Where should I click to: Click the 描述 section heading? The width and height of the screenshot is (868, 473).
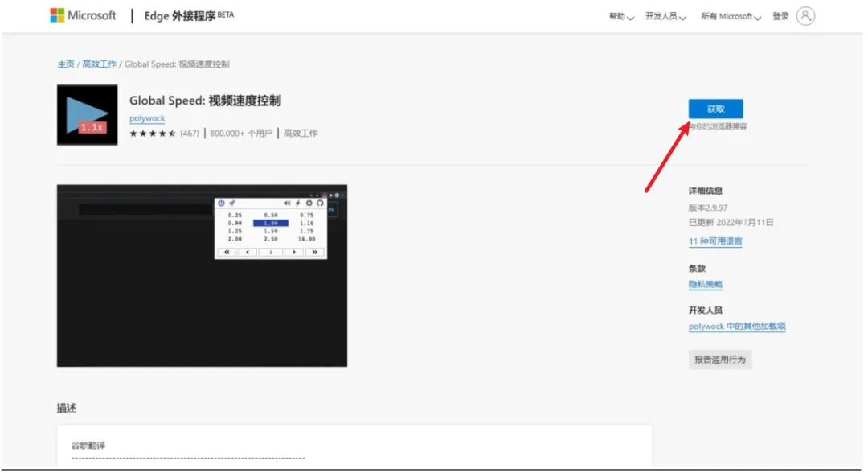click(x=67, y=408)
